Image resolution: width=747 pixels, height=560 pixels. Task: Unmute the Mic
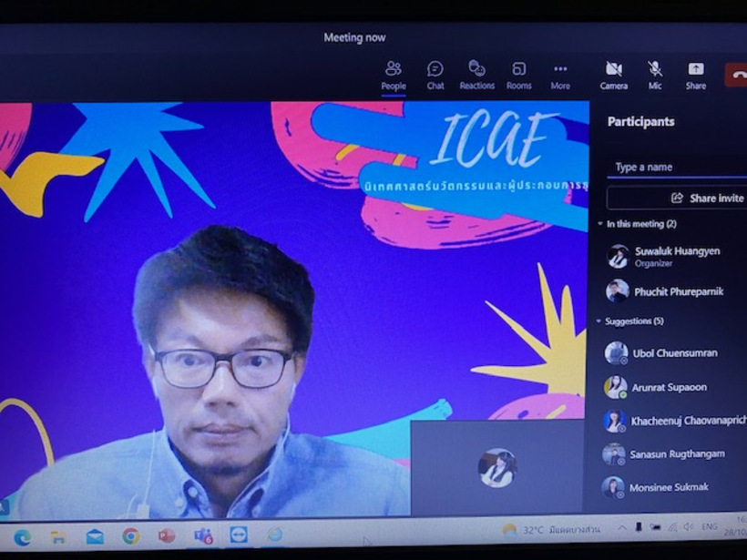(655, 75)
